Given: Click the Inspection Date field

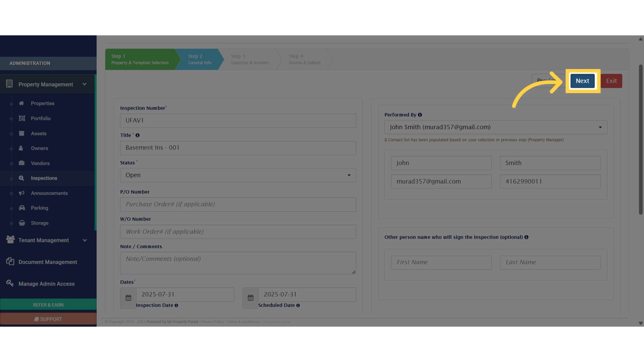Looking at the screenshot, I should pyautogui.click(x=185, y=295).
